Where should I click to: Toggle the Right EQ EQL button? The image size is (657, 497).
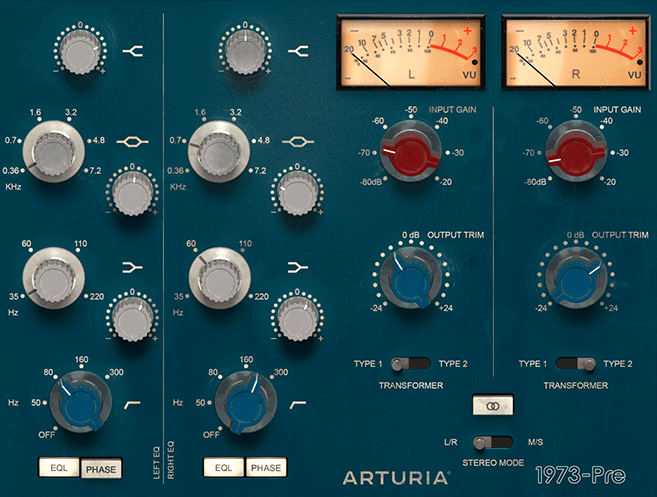coord(223,468)
